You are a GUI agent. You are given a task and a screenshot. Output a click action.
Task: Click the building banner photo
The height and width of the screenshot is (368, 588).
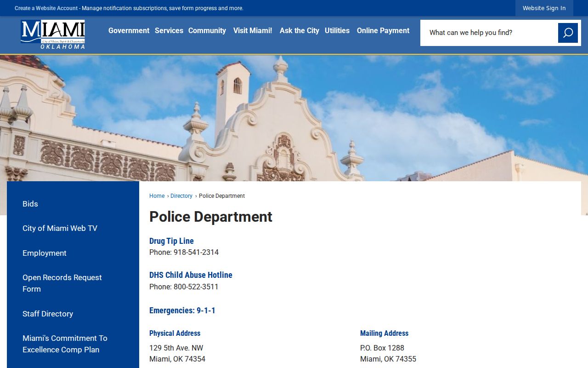coord(294,118)
